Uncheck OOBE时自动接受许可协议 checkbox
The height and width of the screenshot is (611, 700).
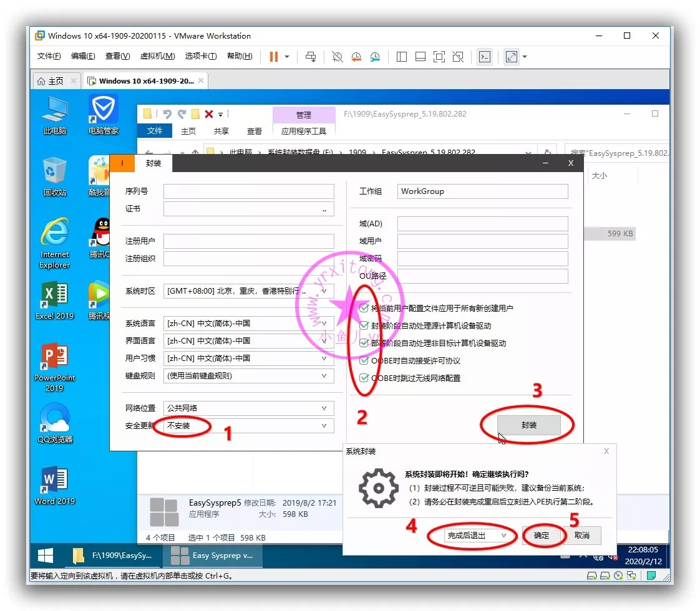[x=364, y=360]
